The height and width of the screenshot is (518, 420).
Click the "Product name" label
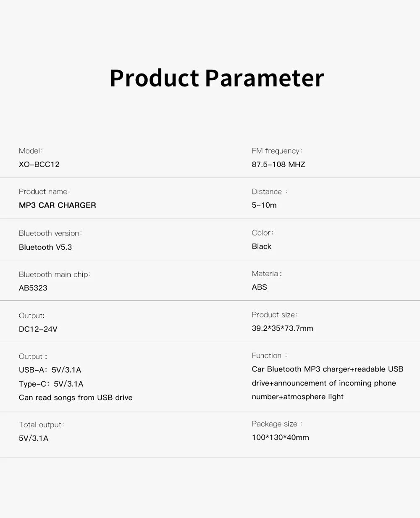pyautogui.click(x=44, y=192)
